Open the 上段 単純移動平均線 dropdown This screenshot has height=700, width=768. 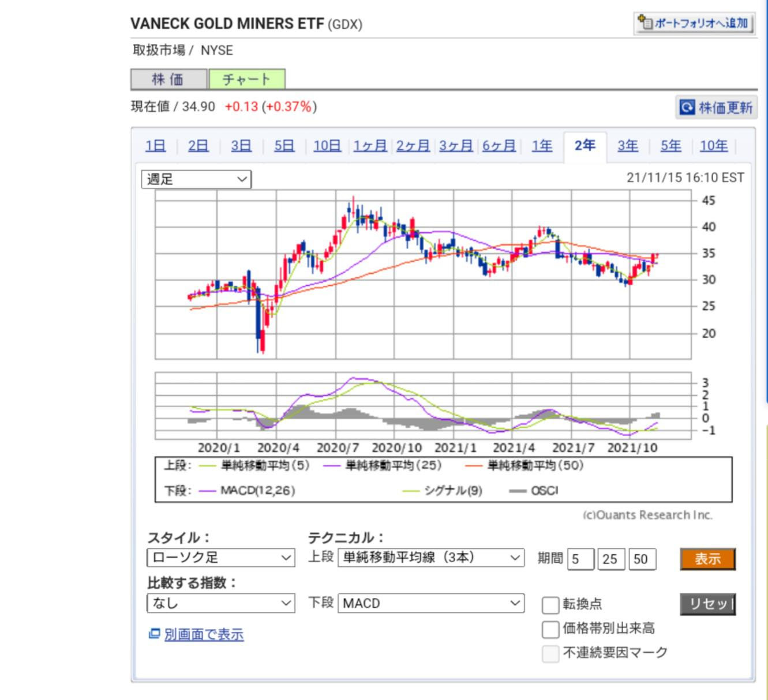[x=431, y=558]
